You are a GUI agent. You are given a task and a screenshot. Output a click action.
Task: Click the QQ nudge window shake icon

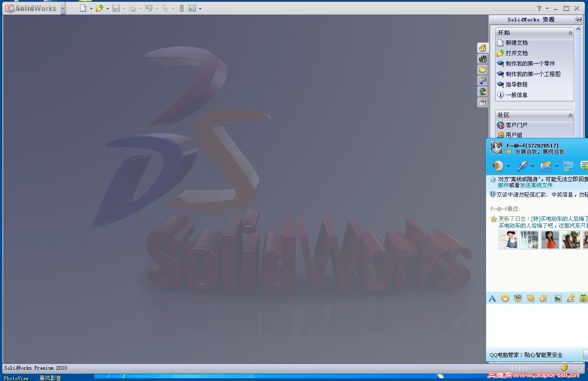tap(531, 299)
